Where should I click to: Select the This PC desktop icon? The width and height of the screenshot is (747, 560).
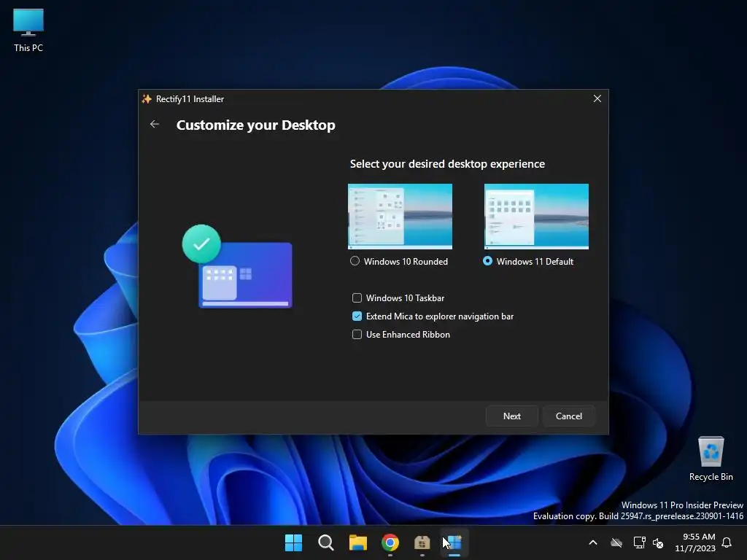(x=28, y=30)
